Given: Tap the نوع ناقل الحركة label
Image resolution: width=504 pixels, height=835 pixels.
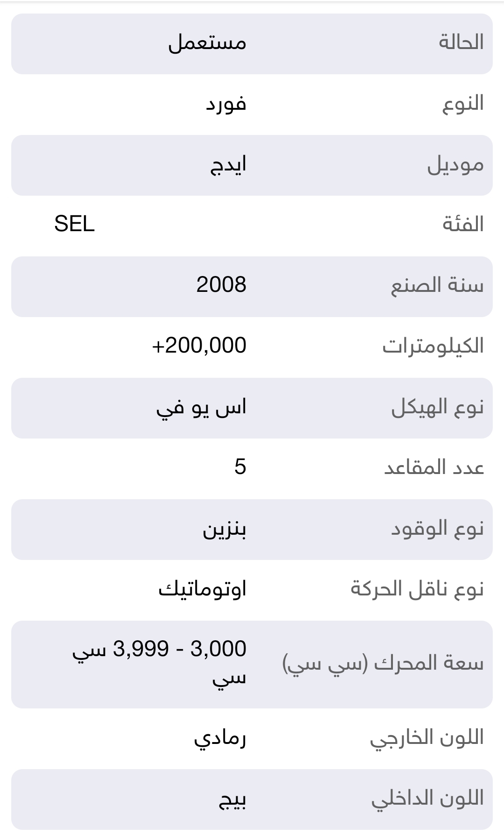Looking at the screenshot, I should point(417,589).
